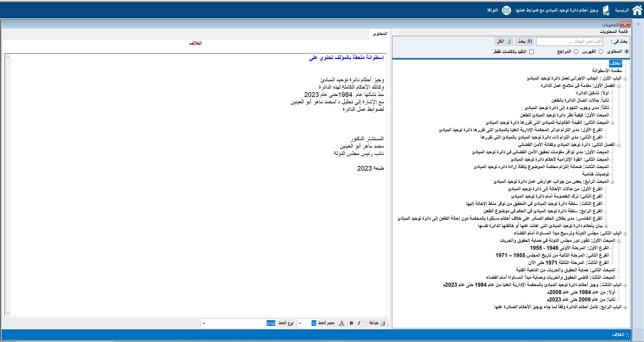This screenshot has width=644, height=342.
Task: Collapse the side panel with blue chevron
Action: click(x=638, y=24)
